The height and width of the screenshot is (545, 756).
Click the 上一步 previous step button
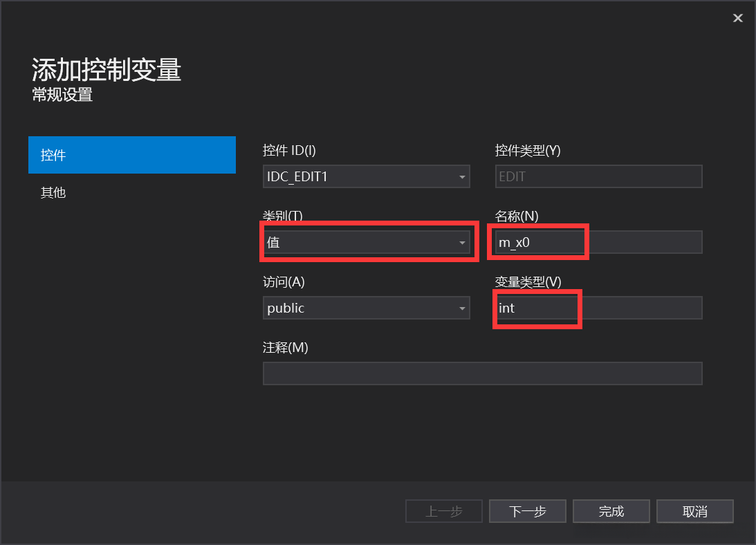click(x=443, y=511)
